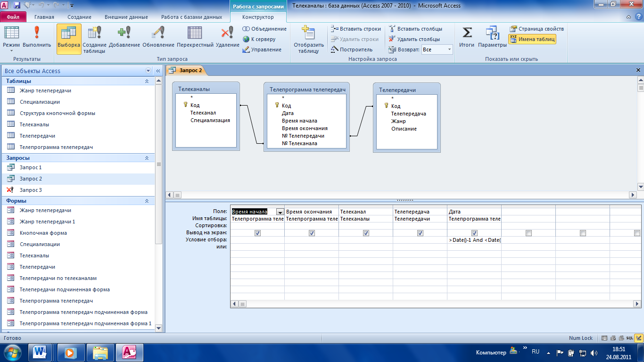Choose the Добавление query type
The height and width of the screenshot is (362, 644).
tap(124, 39)
